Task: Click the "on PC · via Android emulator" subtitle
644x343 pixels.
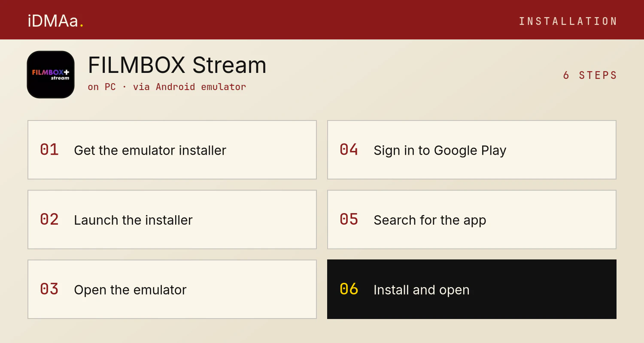Action: [x=167, y=87]
